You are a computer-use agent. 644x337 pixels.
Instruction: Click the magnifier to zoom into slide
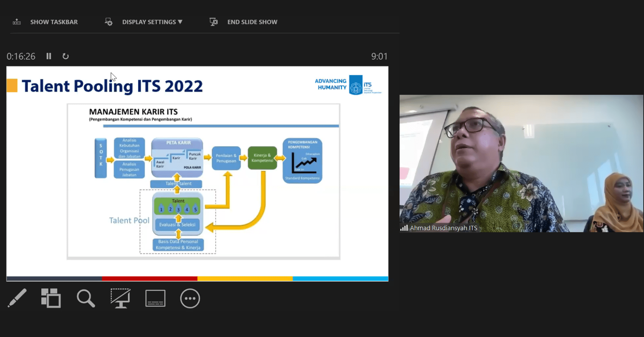(86, 298)
